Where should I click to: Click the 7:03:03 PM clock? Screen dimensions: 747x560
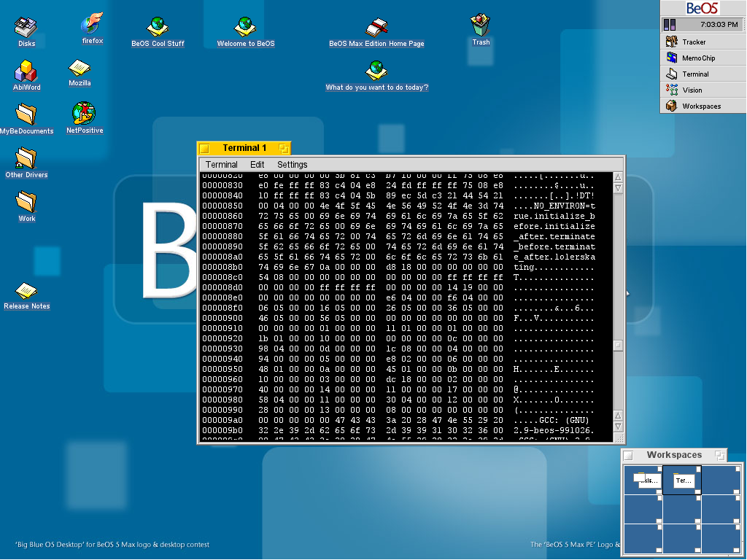pyautogui.click(x=718, y=25)
